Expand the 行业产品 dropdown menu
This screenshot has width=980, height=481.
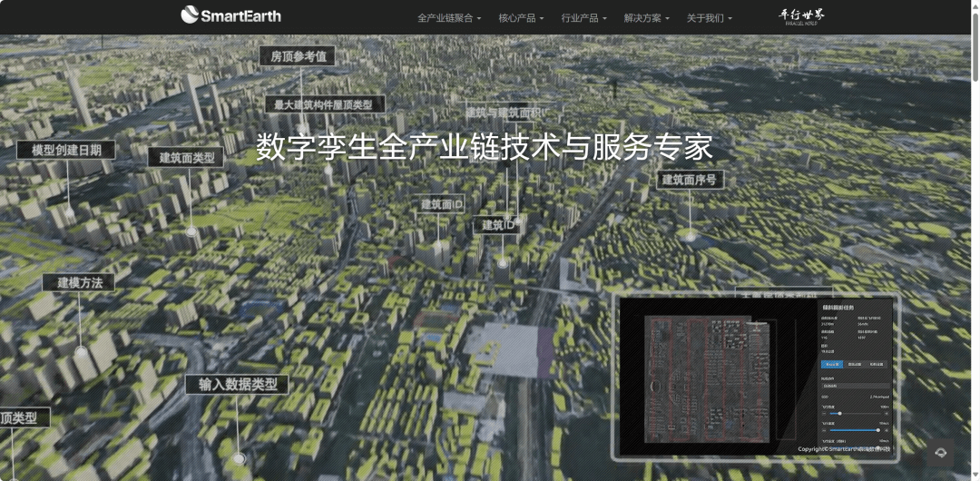(583, 18)
